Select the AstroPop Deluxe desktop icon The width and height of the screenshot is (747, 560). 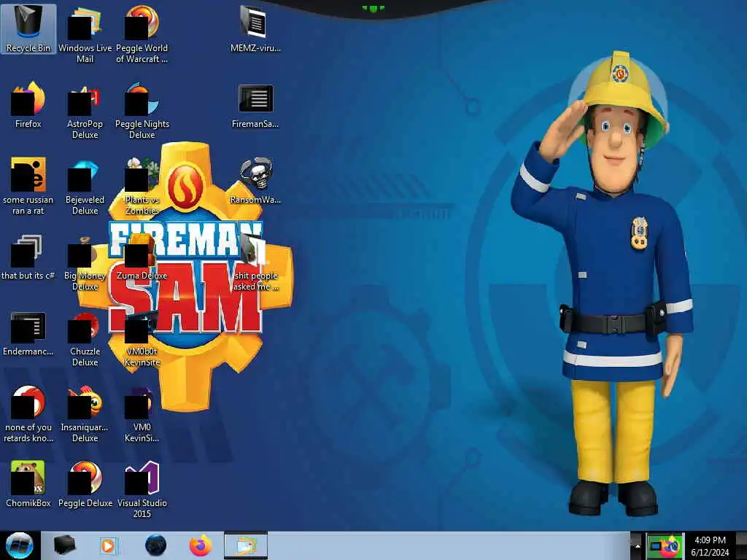pos(85,111)
